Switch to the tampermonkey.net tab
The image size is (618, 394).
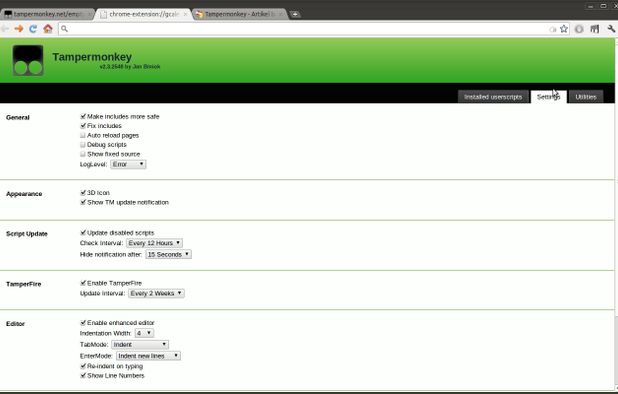(47, 14)
